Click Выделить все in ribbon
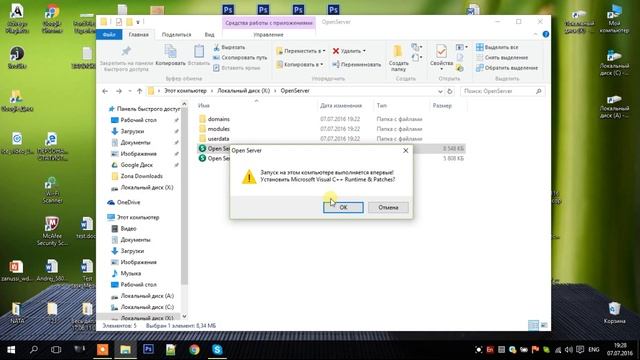Viewport: 640px width, 360px height. (x=497, y=47)
